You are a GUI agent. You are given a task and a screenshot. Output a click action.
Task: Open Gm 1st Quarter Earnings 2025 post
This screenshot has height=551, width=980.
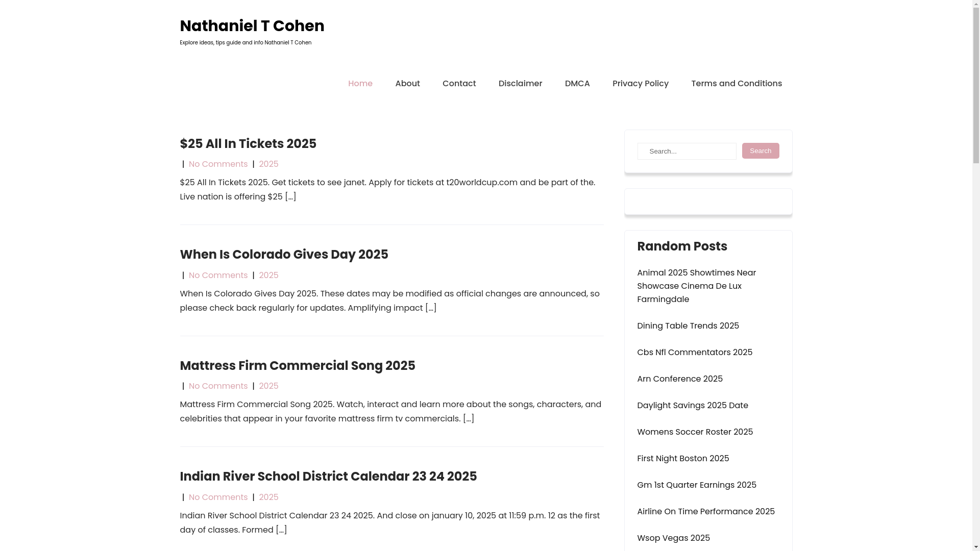(x=697, y=485)
